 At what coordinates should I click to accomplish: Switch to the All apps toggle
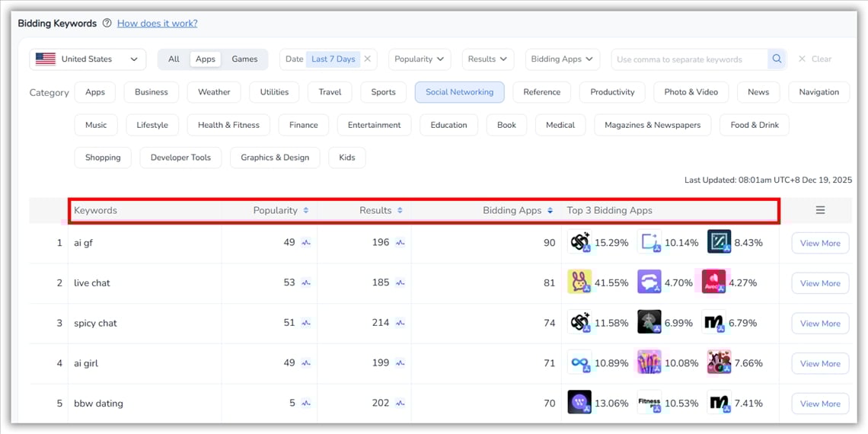tap(174, 59)
